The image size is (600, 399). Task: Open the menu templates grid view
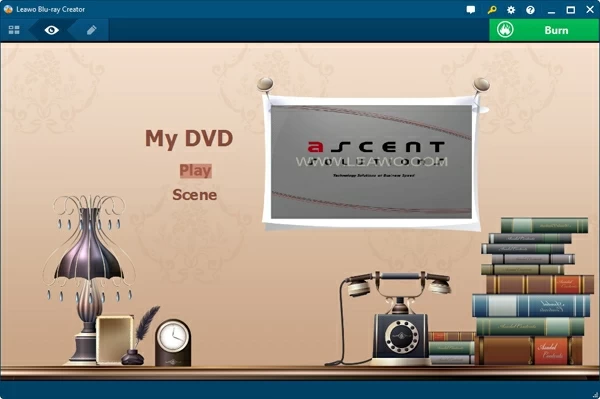pyautogui.click(x=14, y=30)
